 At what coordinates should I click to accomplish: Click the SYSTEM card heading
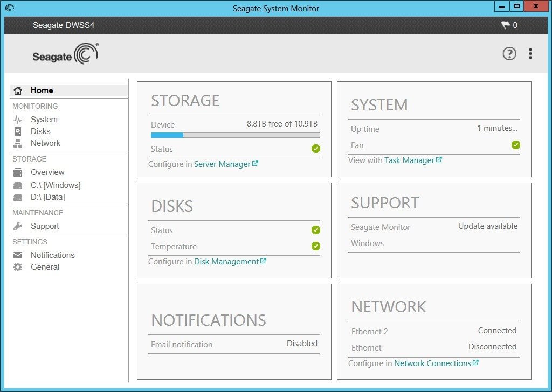[x=379, y=105]
